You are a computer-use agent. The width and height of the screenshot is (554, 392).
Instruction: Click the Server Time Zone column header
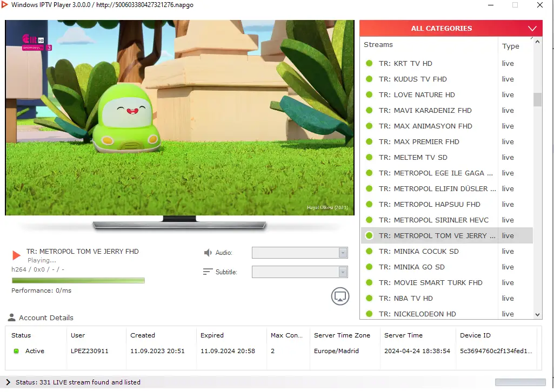[342, 335]
